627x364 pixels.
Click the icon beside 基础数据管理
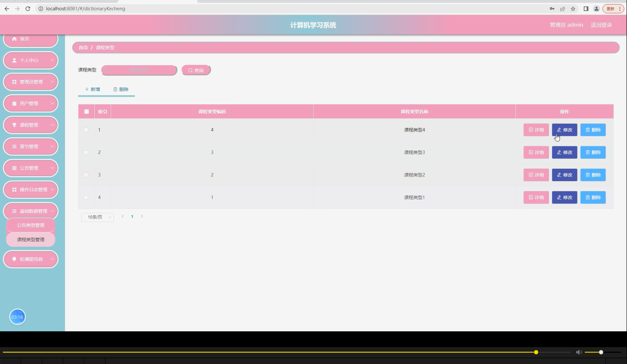tap(14, 211)
